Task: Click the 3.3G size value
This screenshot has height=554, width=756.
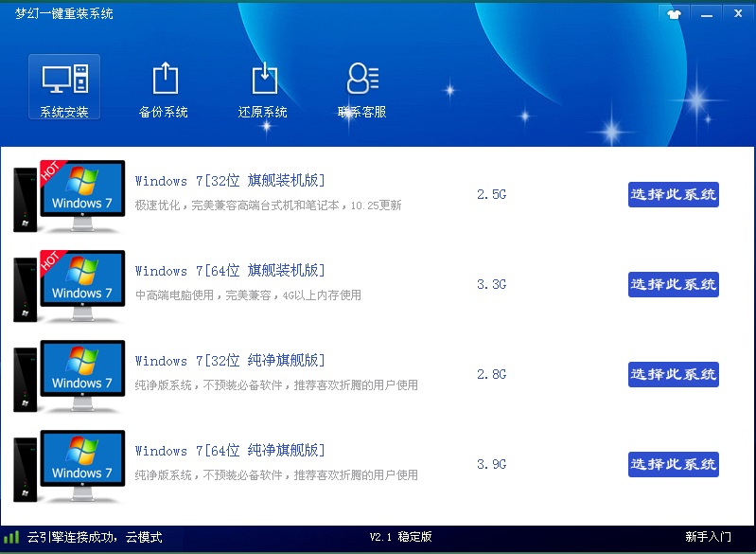Action: click(x=491, y=284)
